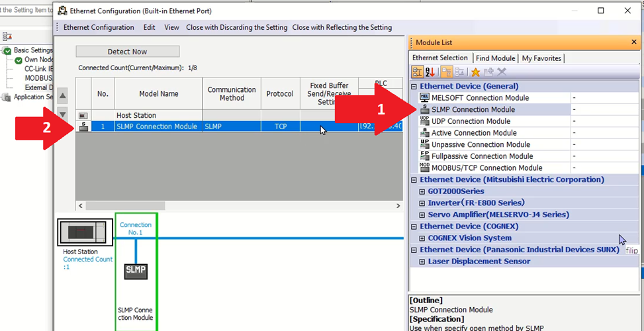Toggle collapse-all groups icon in Module List

[x=447, y=72]
